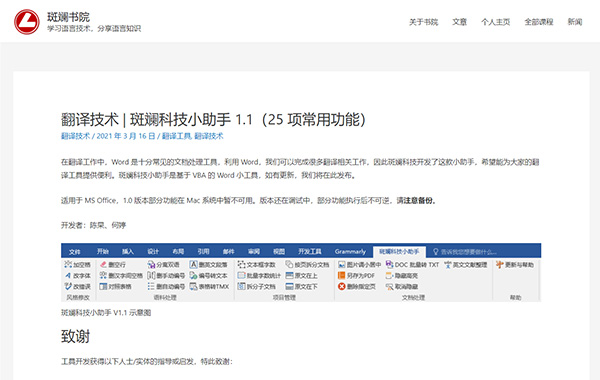Click the 2021 年 3 月 16 日 date text
This screenshot has width=600, height=380.
pyautogui.click(x=126, y=136)
